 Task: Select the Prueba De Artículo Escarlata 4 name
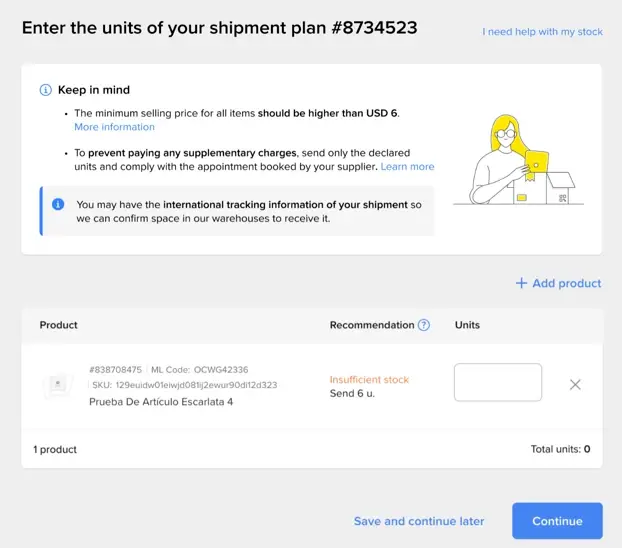(x=161, y=402)
